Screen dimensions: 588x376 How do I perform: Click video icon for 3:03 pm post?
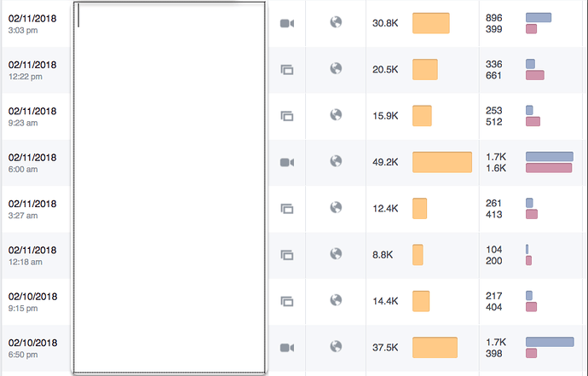point(287,23)
